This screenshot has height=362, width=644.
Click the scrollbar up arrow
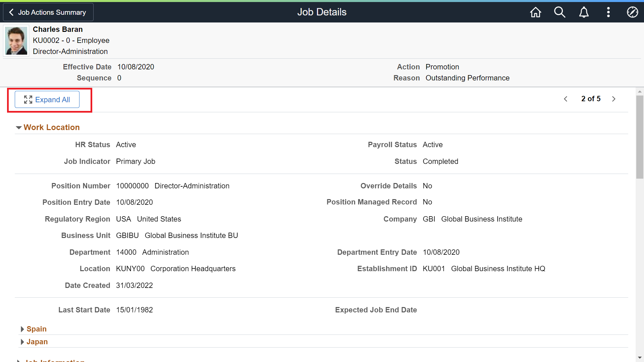pos(640,92)
